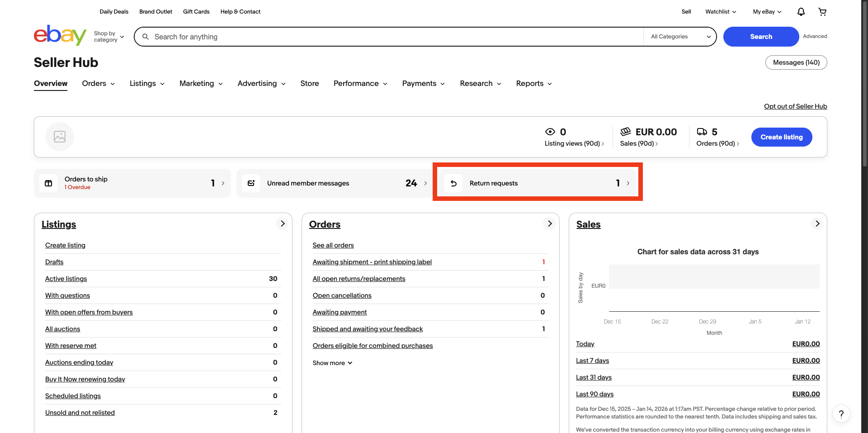Open the Marketing menu

pos(201,83)
